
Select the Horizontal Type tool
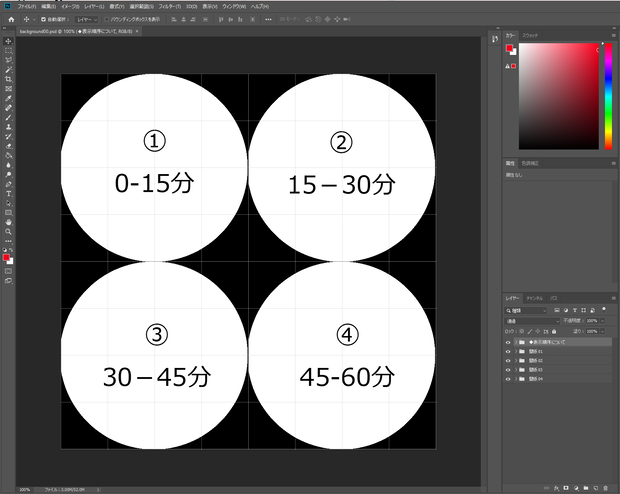click(x=8, y=194)
